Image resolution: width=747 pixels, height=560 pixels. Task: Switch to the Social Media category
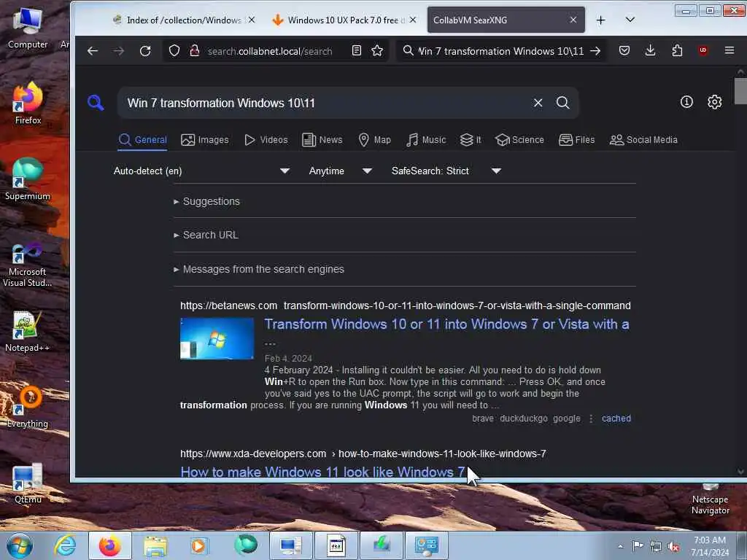(643, 140)
